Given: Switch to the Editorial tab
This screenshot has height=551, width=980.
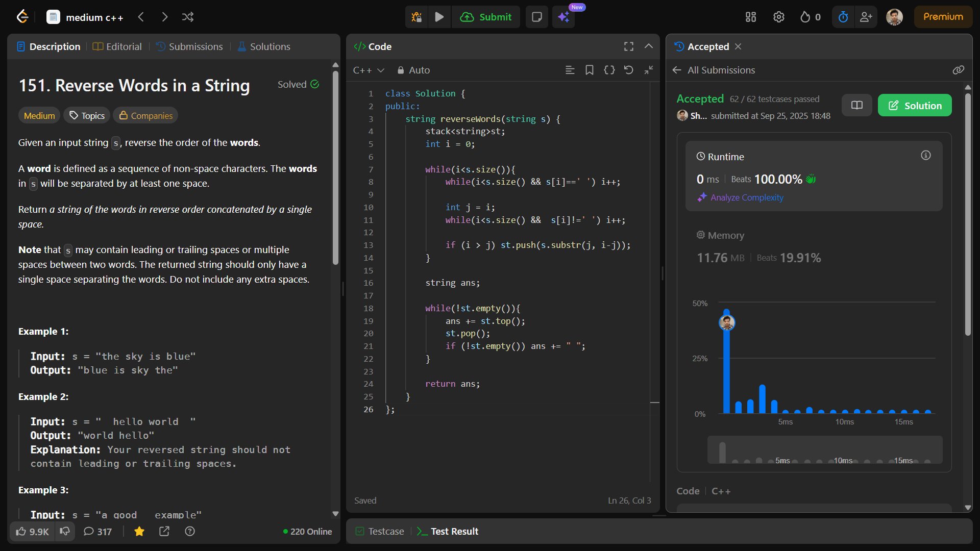Looking at the screenshot, I should click(x=117, y=46).
